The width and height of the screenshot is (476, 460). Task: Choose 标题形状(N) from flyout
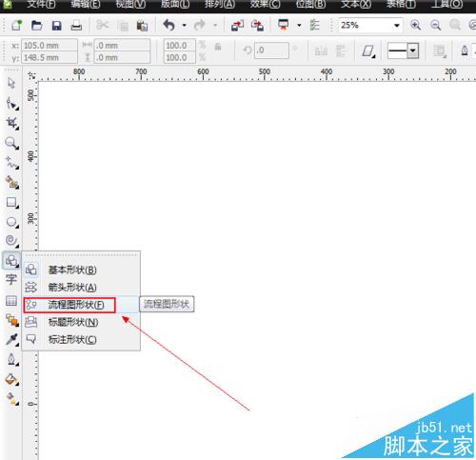(x=81, y=322)
